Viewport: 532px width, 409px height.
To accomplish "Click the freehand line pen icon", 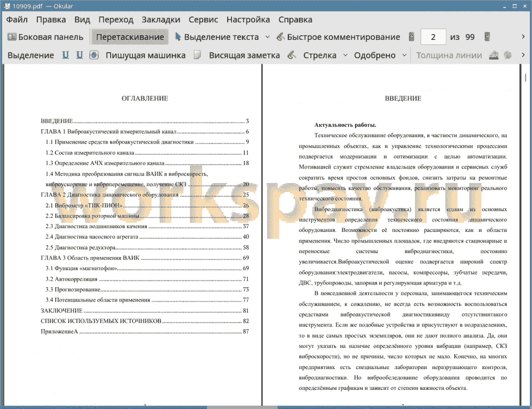I will [x=292, y=55].
